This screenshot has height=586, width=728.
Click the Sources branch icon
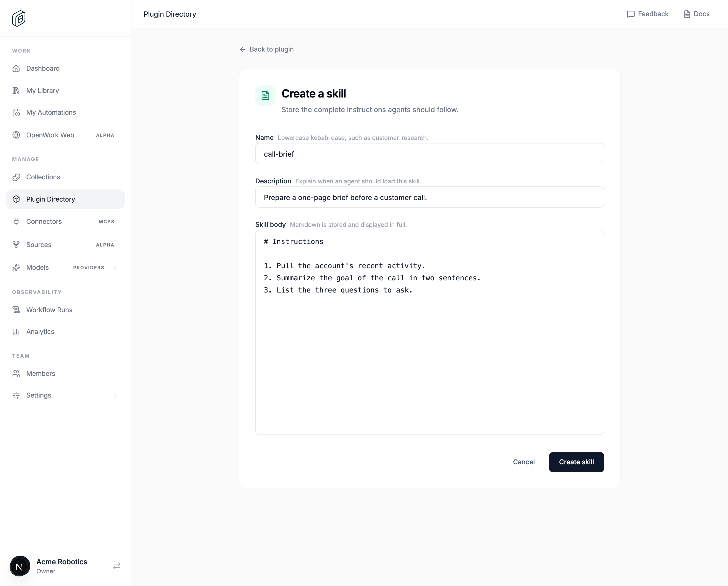(16, 245)
